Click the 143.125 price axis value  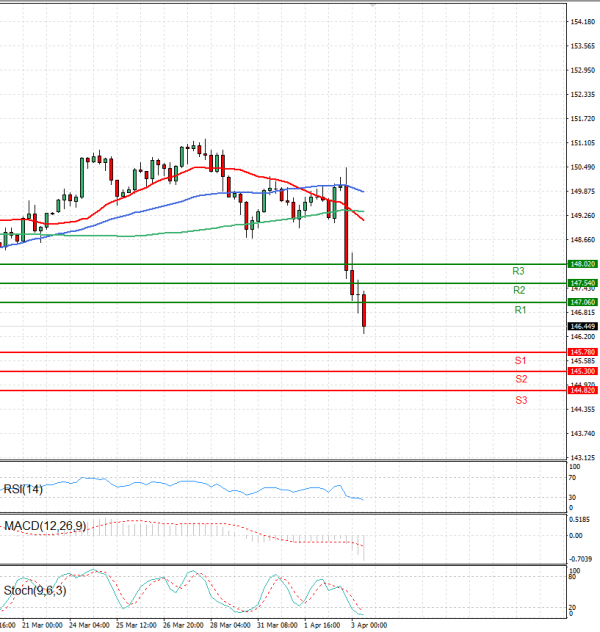coord(583,457)
